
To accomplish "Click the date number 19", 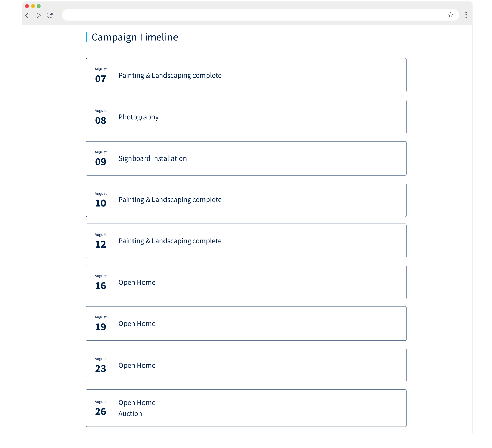I will [100, 327].
